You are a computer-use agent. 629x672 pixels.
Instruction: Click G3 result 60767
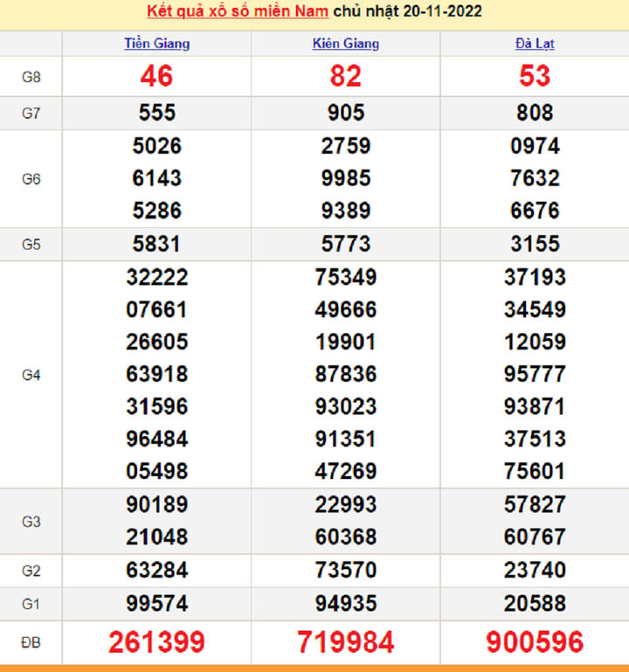click(534, 537)
